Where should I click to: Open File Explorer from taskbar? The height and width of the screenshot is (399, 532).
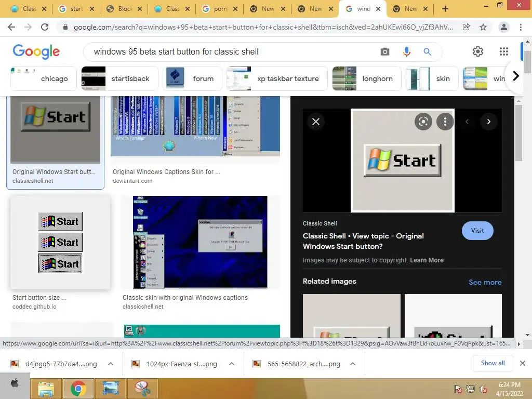[x=46, y=389]
